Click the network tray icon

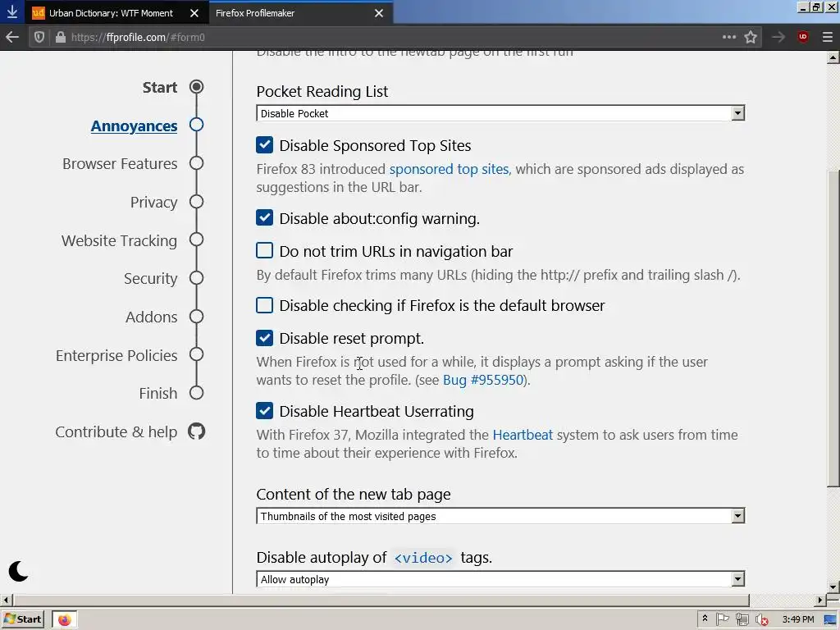click(742, 620)
